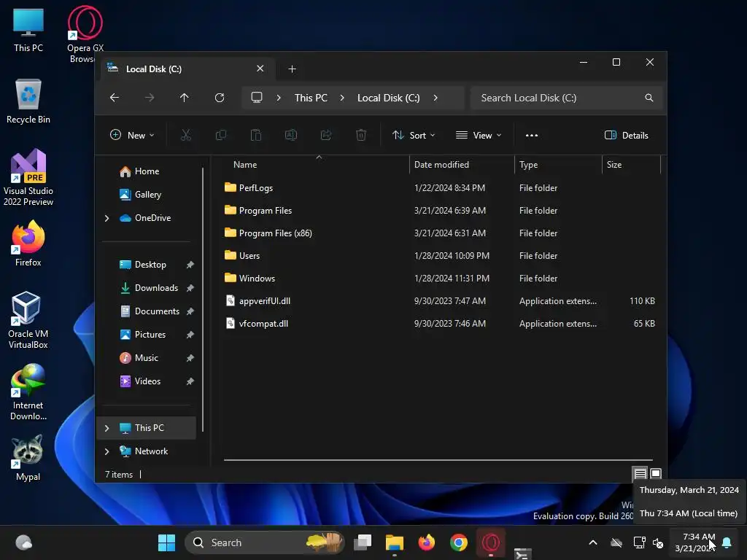Open Chrome from the taskbar

point(458,542)
